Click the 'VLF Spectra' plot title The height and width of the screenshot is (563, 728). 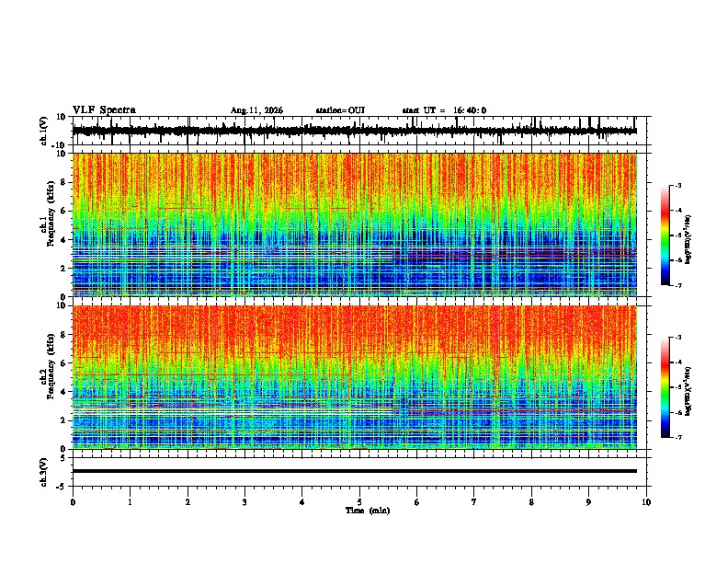click(104, 110)
